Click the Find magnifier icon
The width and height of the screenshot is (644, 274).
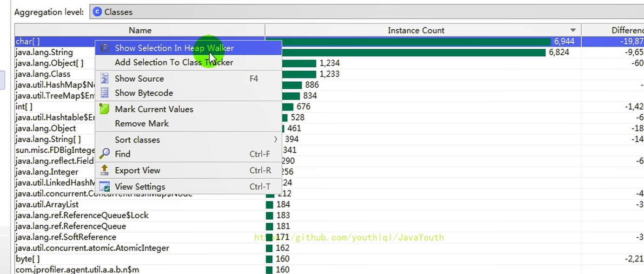[x=105, y=154]
